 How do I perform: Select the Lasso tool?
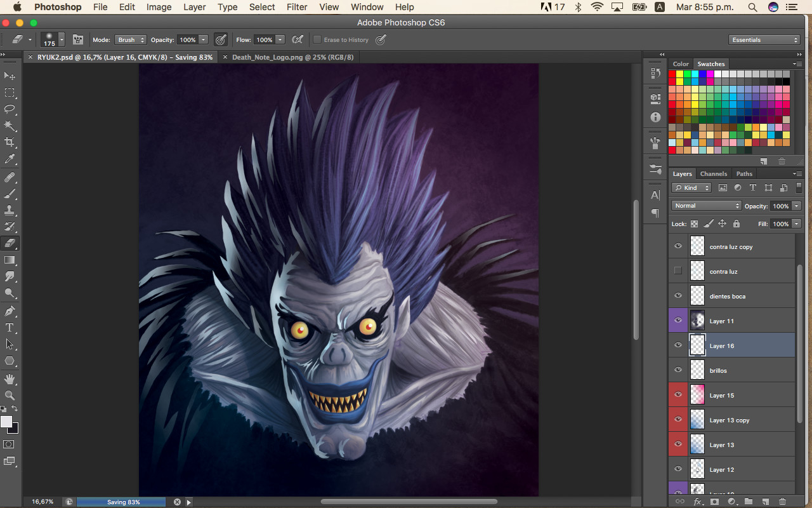[10, 109]
